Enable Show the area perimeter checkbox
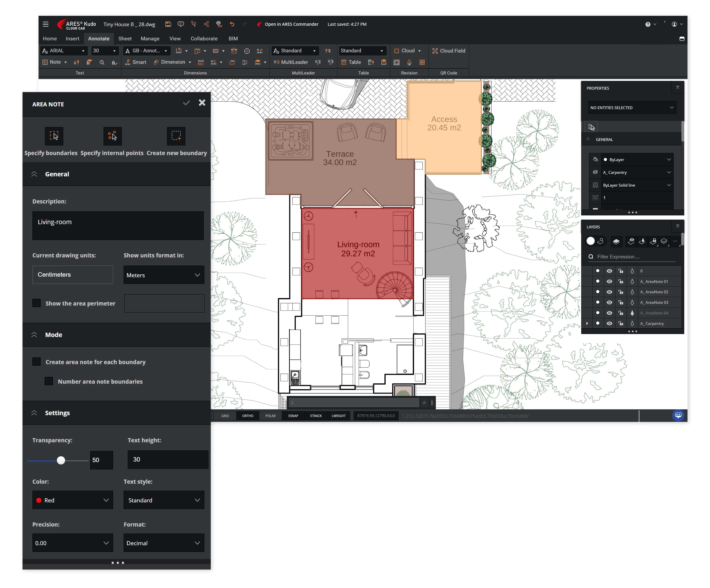710x588 pixels. click(37, 303)
